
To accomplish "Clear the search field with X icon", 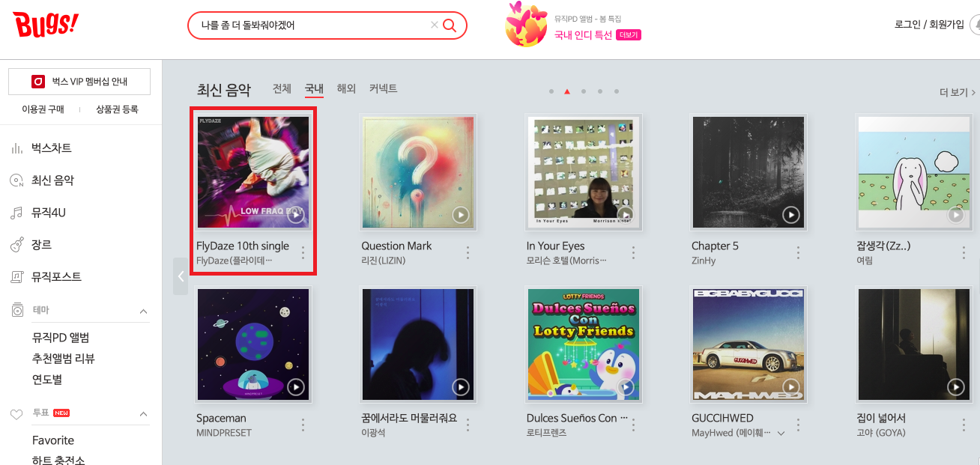I will 435,25.
